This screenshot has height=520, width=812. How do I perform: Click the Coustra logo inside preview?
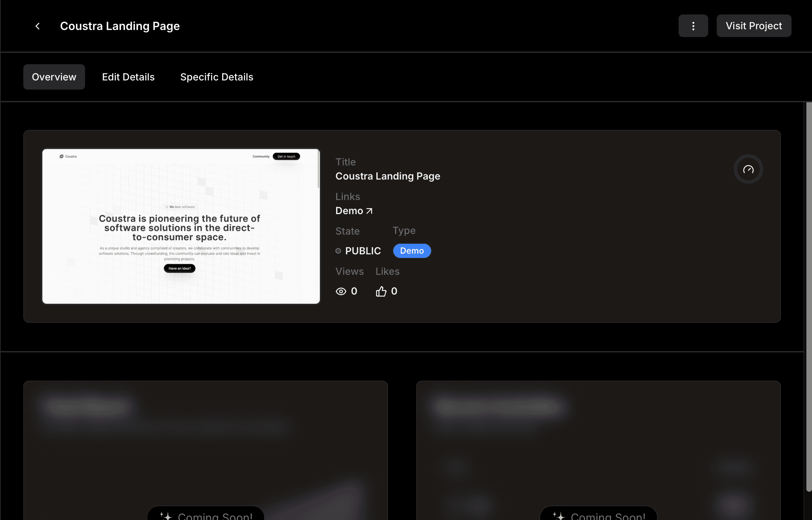pyautogui.click(x=68, y=156)
